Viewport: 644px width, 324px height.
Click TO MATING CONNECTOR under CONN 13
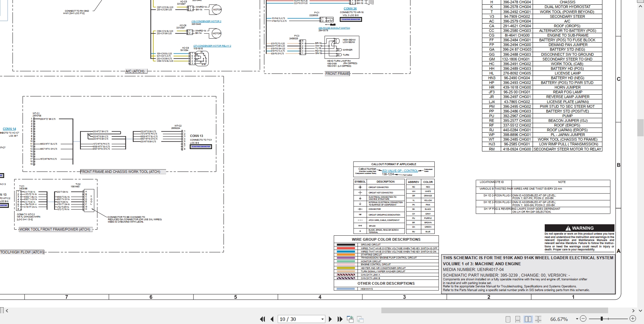[x=201, y=147]
